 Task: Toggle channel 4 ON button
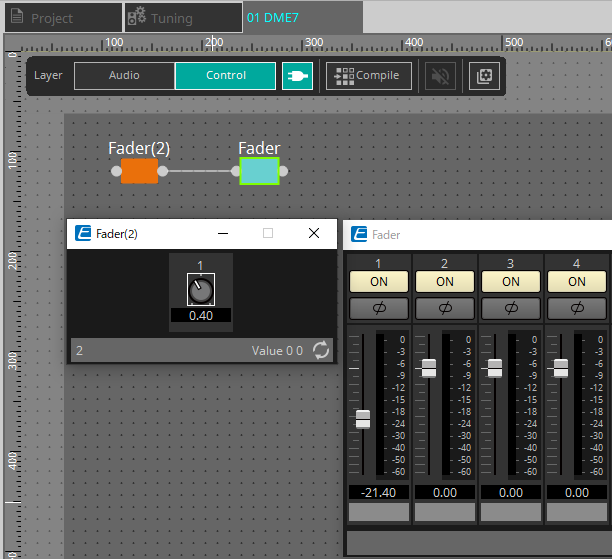[576, 281]
